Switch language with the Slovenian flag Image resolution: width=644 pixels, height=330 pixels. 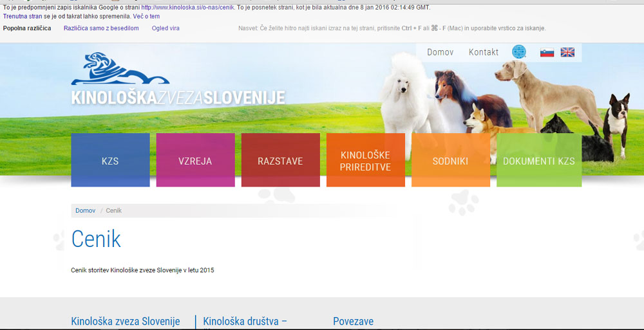547,53
